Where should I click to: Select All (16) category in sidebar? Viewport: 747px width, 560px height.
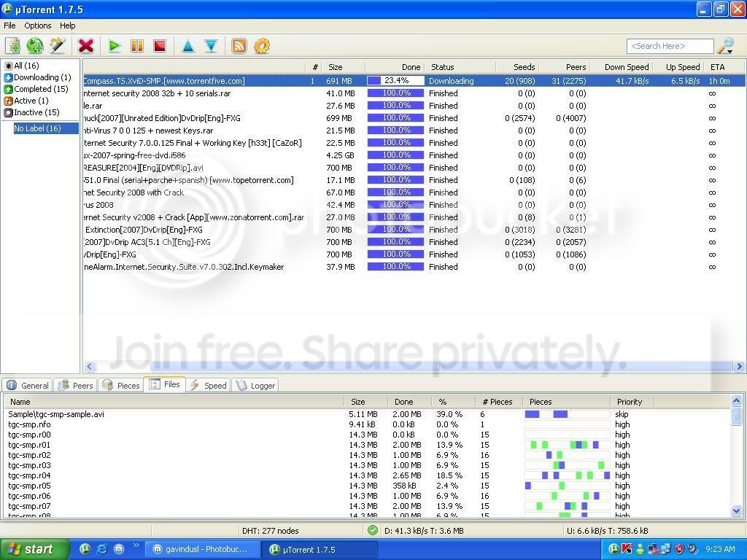click(x=22, y=66)
